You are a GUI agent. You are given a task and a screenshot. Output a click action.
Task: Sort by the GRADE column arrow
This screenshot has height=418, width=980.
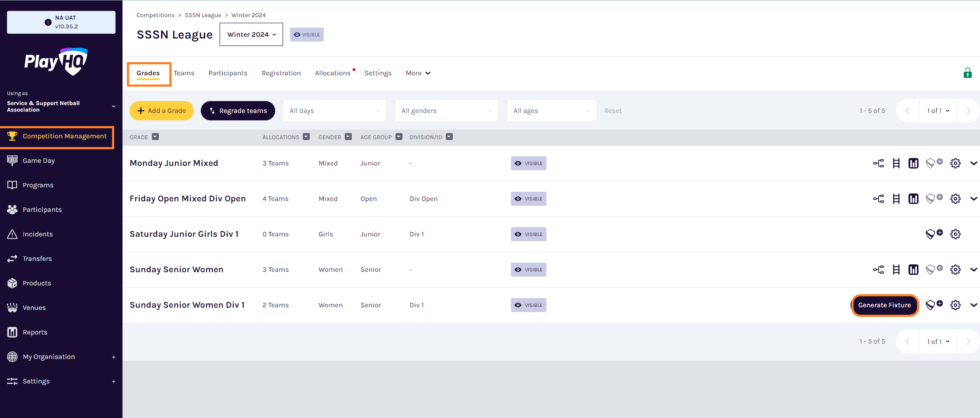[x=155, y=137]
